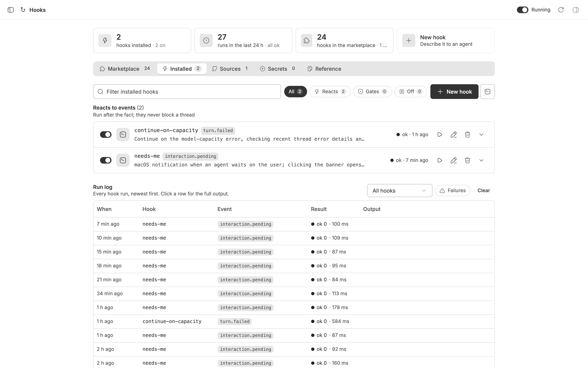Edit the needs-me hook
This screenshot has height=368, width=588.
[453, 160]
